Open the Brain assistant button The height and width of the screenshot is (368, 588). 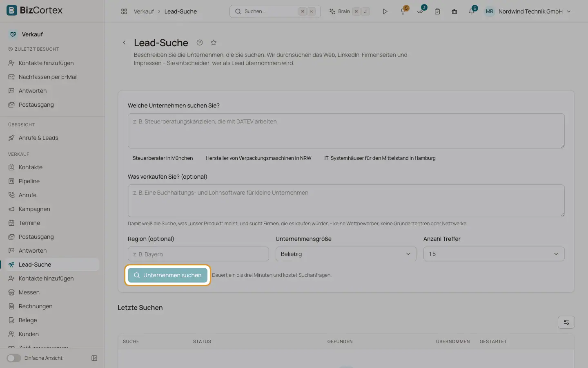(x=349, y=11)
